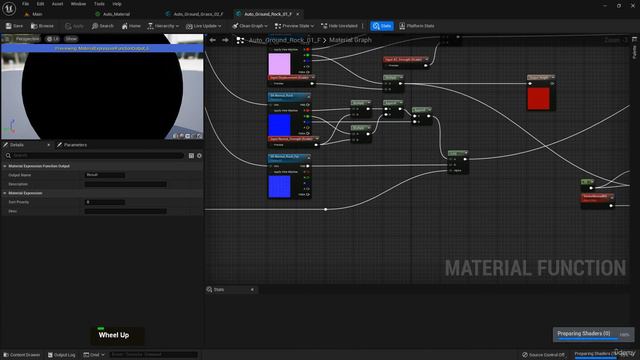Open the Perspective viewport dropdown
Screen dimensions: 640x360
27,39
